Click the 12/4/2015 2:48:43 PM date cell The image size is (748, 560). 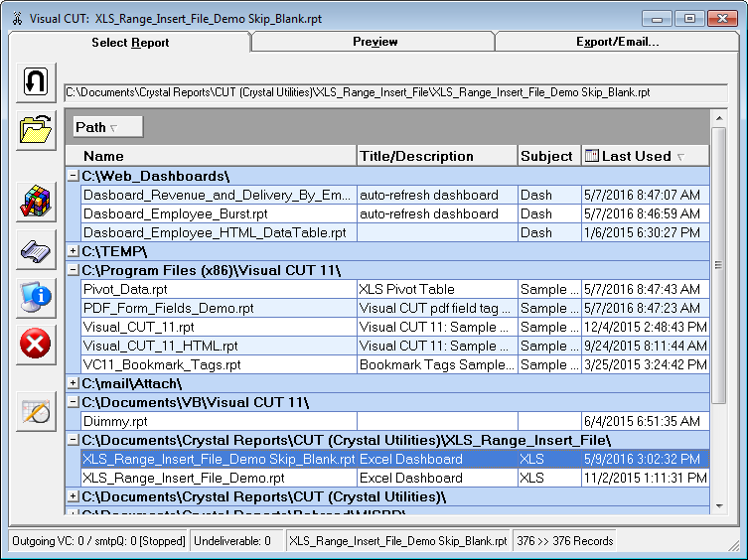click(645, 327)
